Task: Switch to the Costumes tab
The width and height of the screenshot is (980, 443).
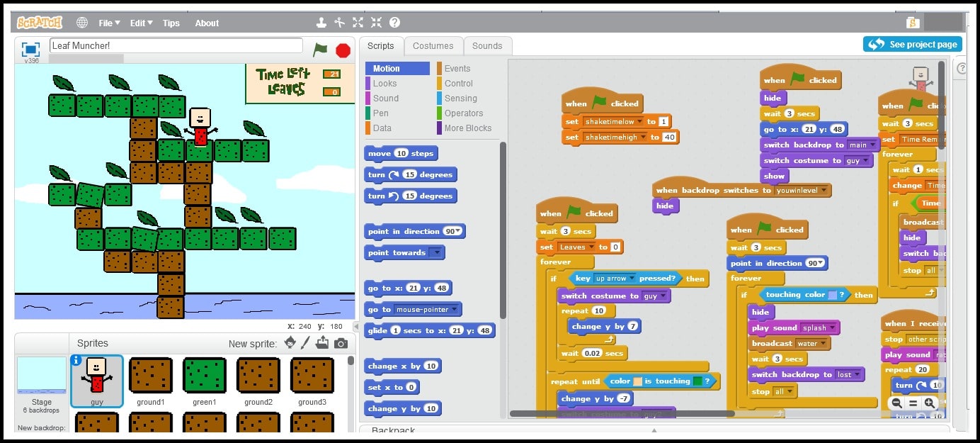Action: pos(433,45)
